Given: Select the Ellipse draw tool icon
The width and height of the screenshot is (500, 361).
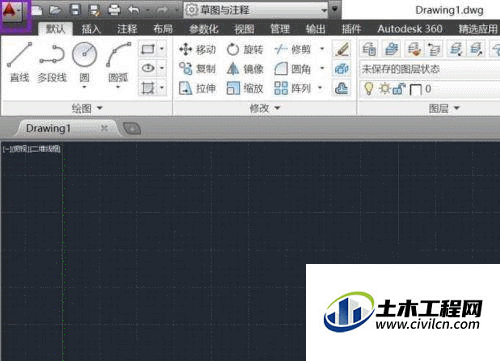Looking at the screenshot, I should (x=148, y=68).
